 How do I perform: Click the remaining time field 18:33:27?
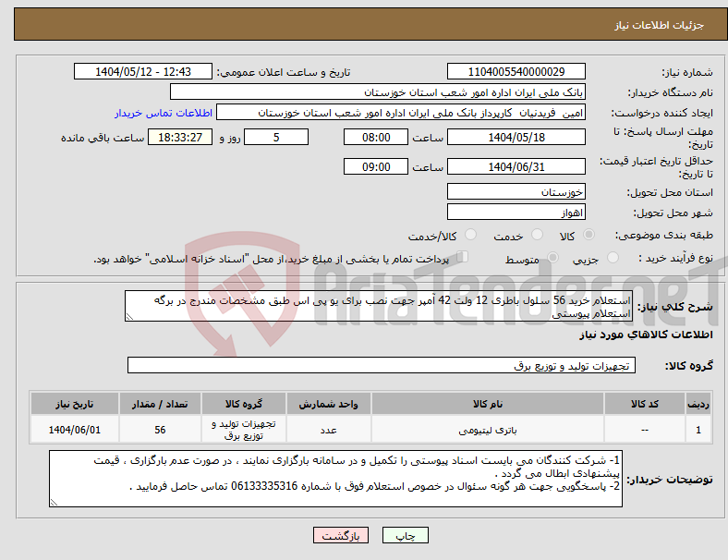180,137
